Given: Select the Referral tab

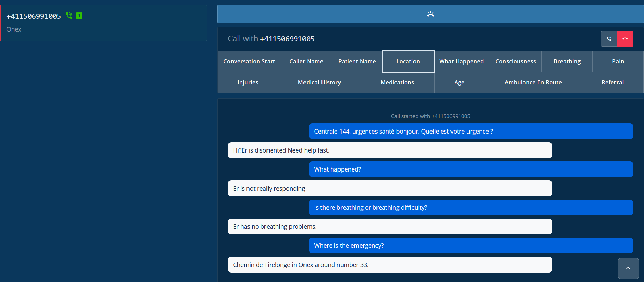Looking at the screenshot, I should 612,82.
